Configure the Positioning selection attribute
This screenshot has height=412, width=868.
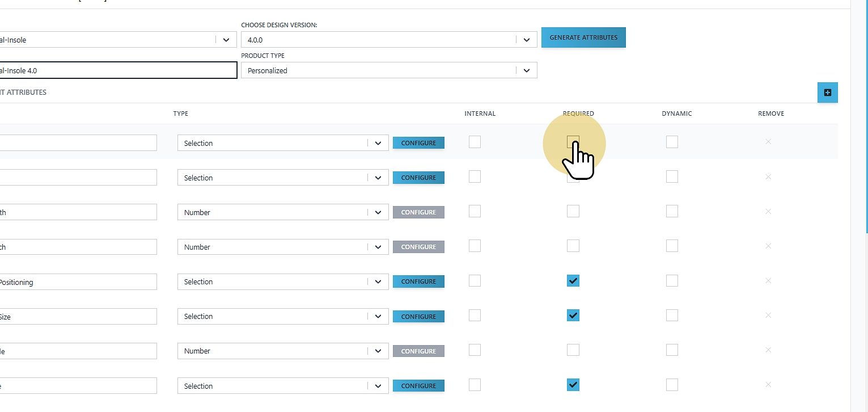click(x=418, y=281)
